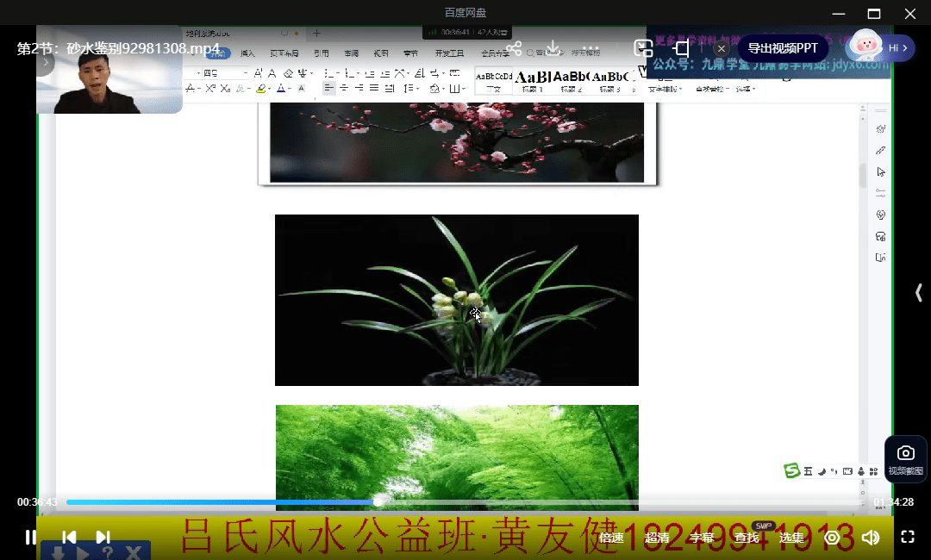Image resolution: width=931 pixels, height=560 pixels.
Task: Expand the right side panel arrow
Action: click(919, 293)
